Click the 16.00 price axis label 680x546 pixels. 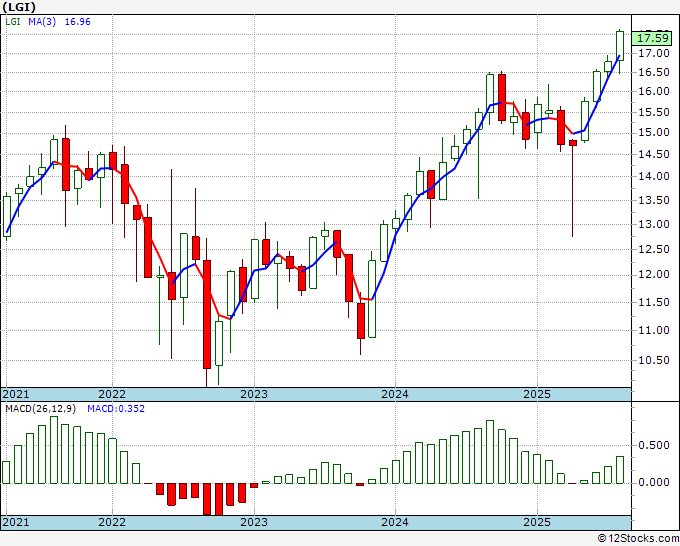[x=654, y=92]
